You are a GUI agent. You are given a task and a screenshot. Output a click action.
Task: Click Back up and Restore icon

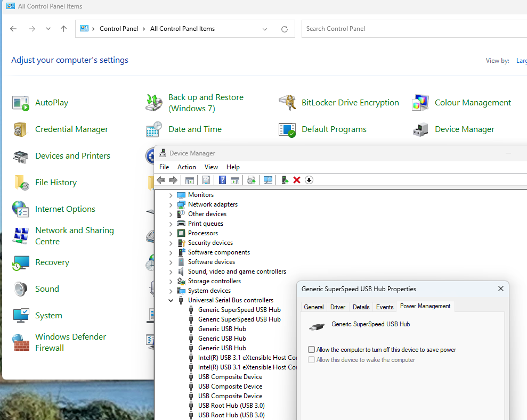[154, 103]
